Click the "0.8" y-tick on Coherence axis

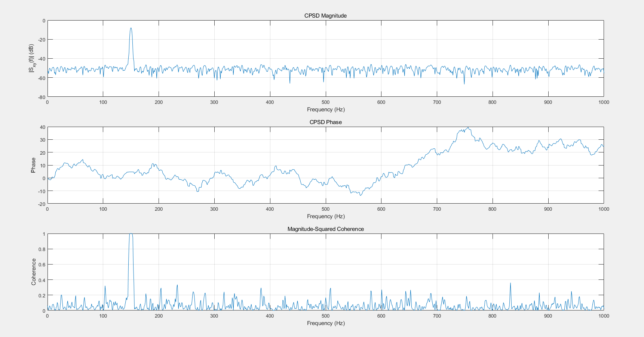[x=42, y=249]
